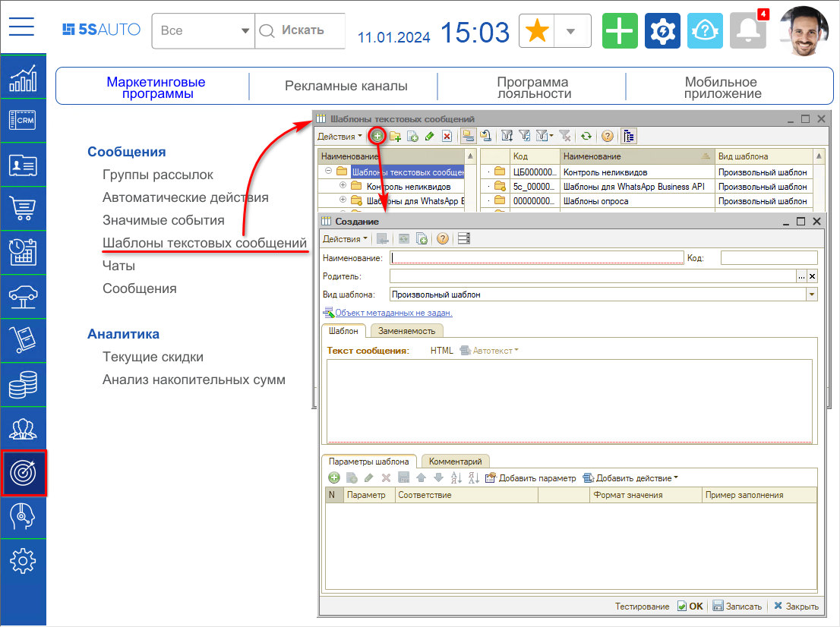Expand the Контроль неликвидов tree folder
Screen dimensions: 840x627
click(x=343, y=185)
